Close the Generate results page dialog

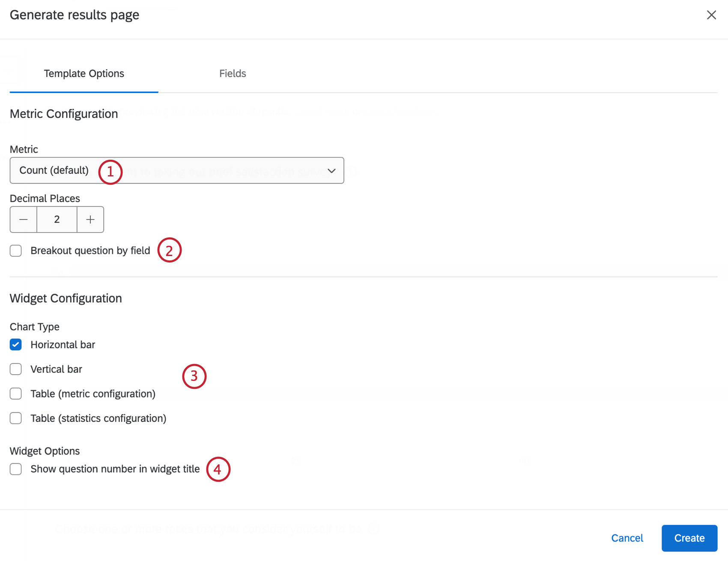point(711,15)
